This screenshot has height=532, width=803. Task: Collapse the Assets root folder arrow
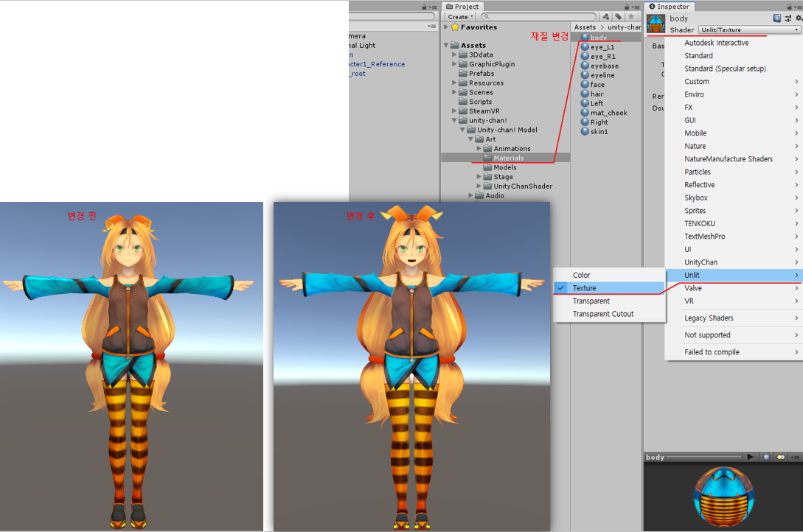(x=446, y=46)
